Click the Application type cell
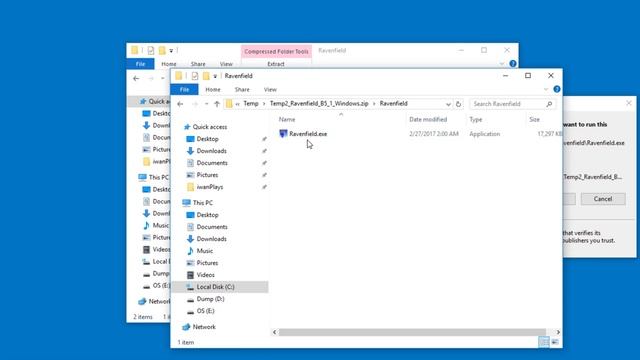Viewport: 640px width, 360px height. coord(484,134)
